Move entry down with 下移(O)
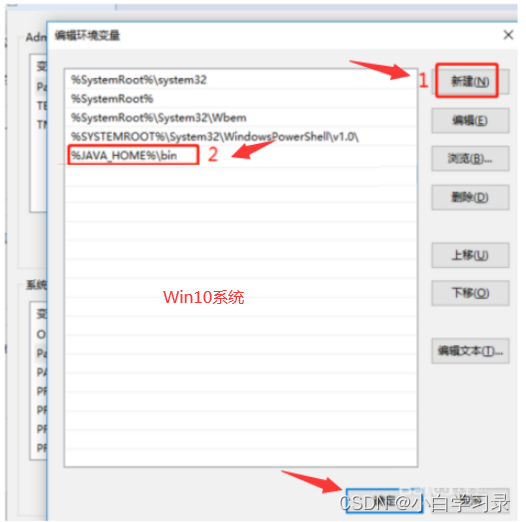The width and height of the screenshot is (526, 522). (x=470, y=293)
